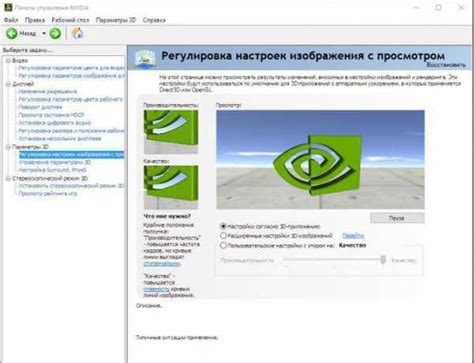
Task: Click the Пауза button
Action: (397, 218)
